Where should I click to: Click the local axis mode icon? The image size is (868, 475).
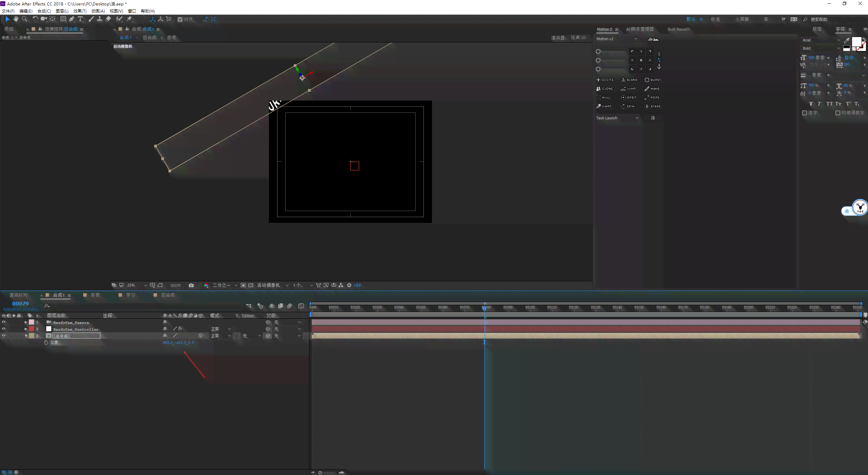(152, 19)
